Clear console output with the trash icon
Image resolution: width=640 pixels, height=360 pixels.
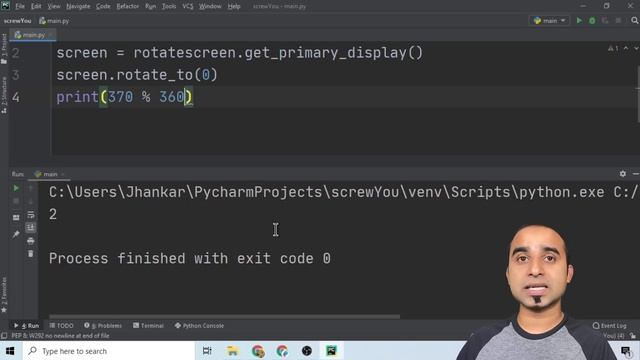point(31,254)
